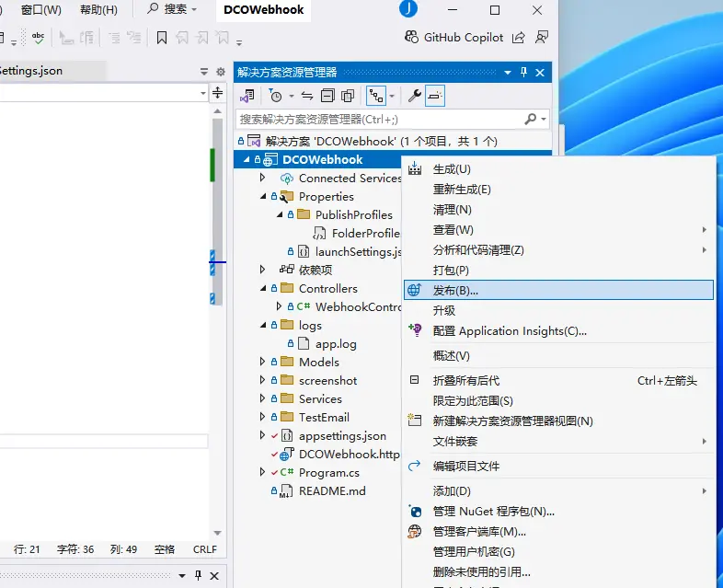The image size is (723, 588).
Task: Choose 重新生成(E) in the context menu
Action: pyautogui.click(x=558, y=190)
